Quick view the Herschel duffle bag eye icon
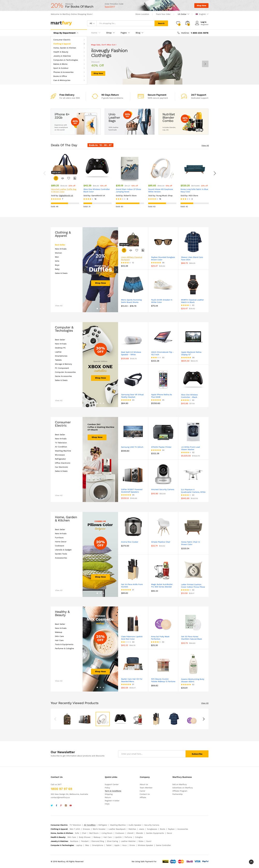Image resolution: width=259 pixels, height=868 pixels. [62, 178]
